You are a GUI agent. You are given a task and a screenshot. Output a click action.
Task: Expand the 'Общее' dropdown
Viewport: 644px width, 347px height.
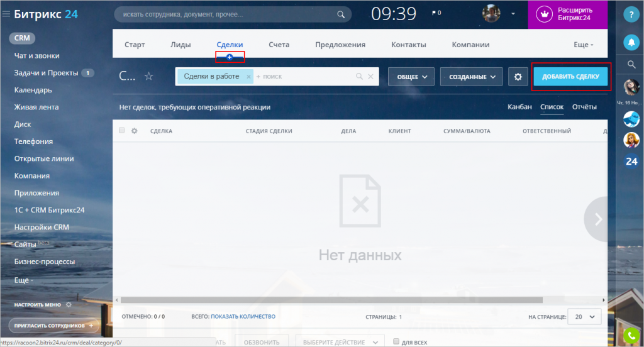coord(411,77)
